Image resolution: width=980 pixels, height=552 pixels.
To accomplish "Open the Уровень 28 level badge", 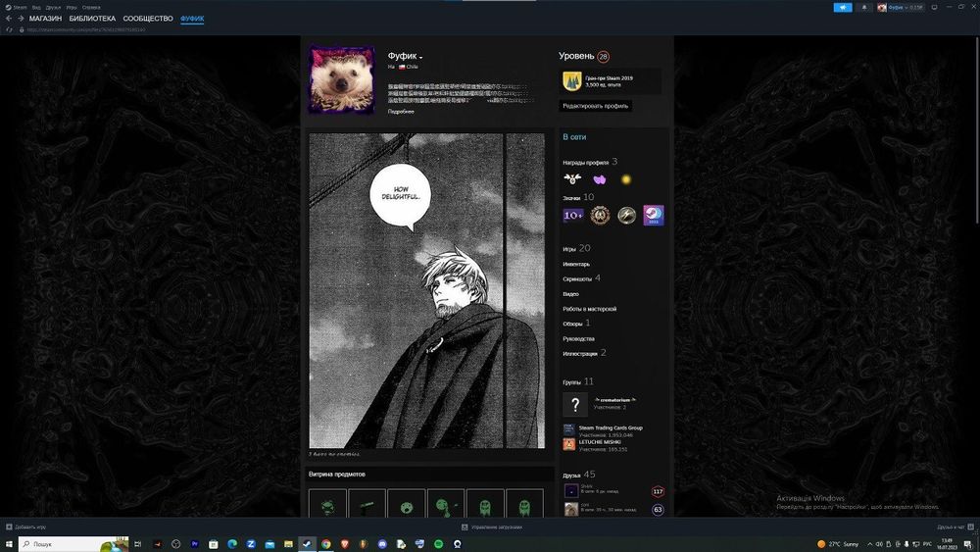I will (x=584, y=56).
